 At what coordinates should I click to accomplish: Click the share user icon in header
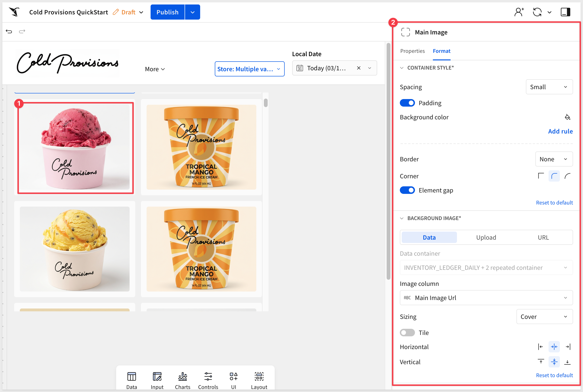click(519, 12)
